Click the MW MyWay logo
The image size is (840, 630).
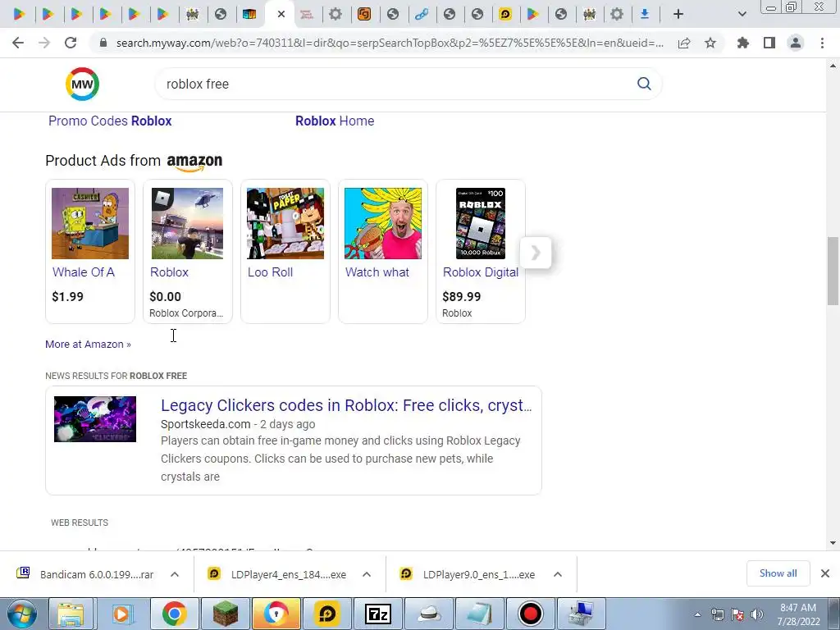click(83, 84)
